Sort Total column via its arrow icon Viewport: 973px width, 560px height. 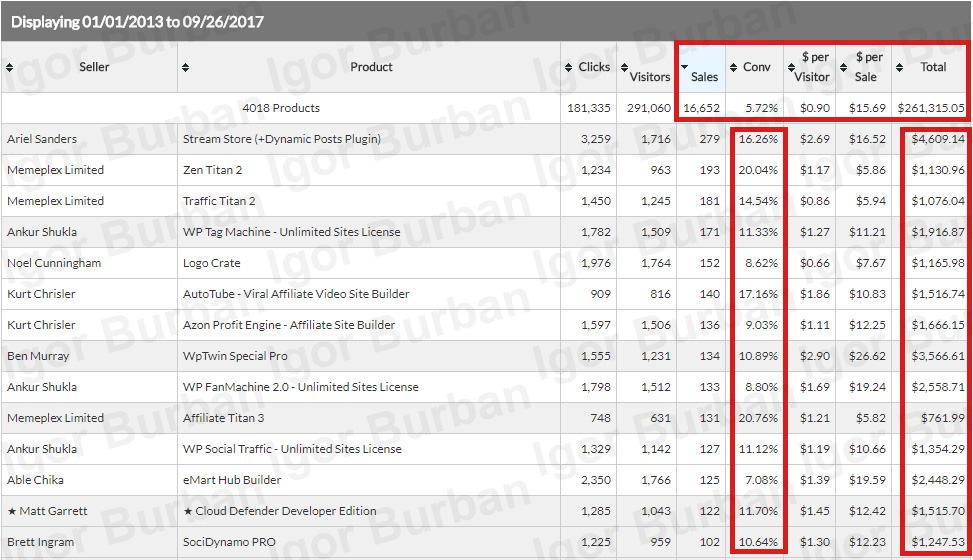(900, 67)
